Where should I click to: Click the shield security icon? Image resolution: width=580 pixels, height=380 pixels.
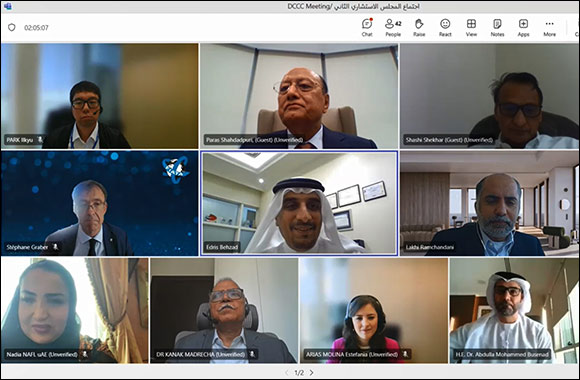[12, 27]
